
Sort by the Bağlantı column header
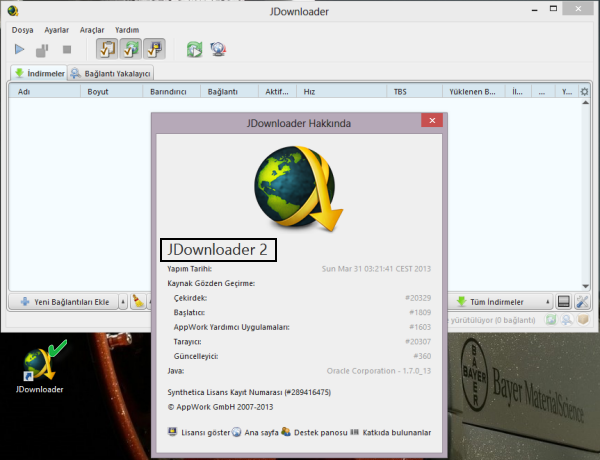pyautogui.click(x=229, y=92)
